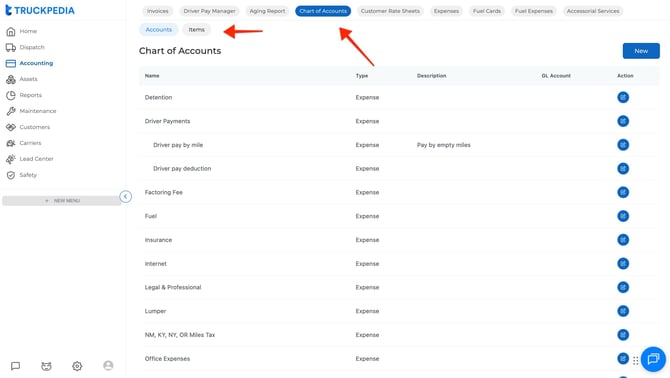The height and width of the screenshot is (378, 670).
Task: Open the floating chat support button
Action: tap(653, 359)
